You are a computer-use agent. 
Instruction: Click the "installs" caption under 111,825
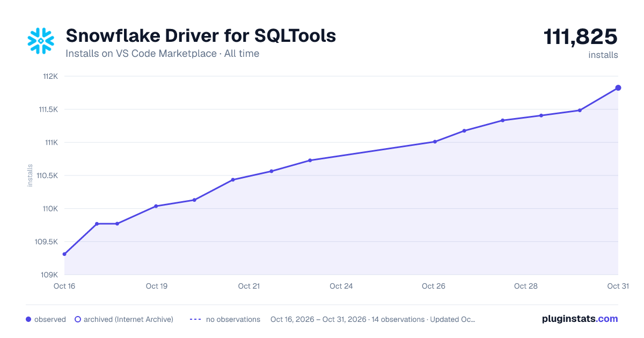603,55
